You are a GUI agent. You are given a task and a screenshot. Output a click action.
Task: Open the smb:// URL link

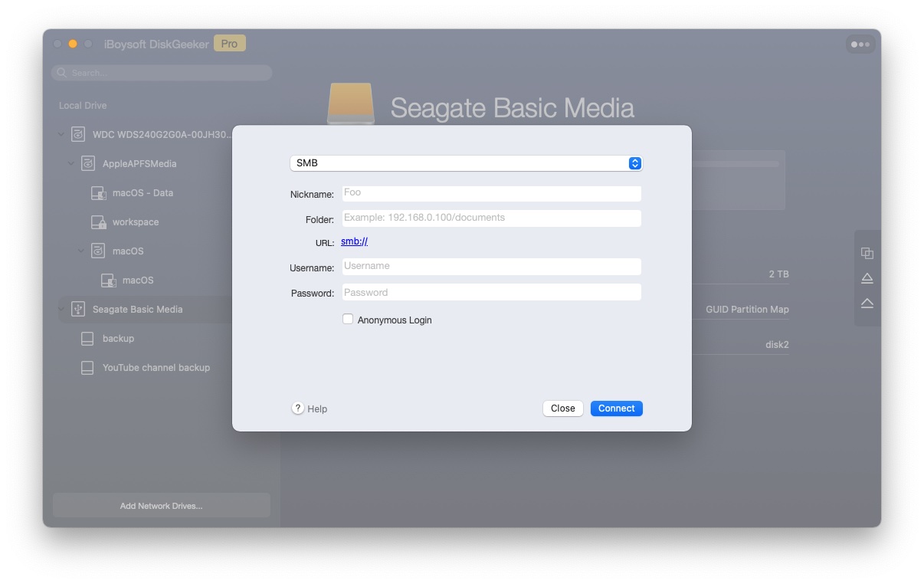point(354,241)
